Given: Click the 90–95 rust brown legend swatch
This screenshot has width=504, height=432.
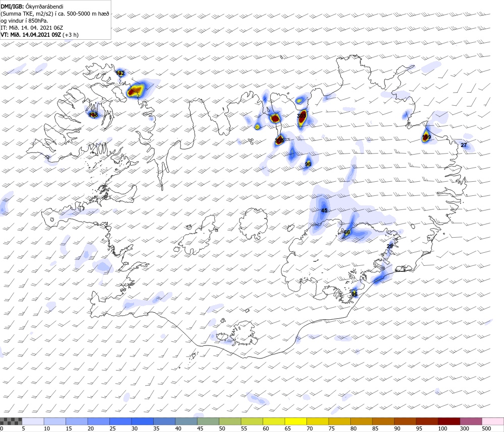Looking at the screenshot, I should point(405,421).
